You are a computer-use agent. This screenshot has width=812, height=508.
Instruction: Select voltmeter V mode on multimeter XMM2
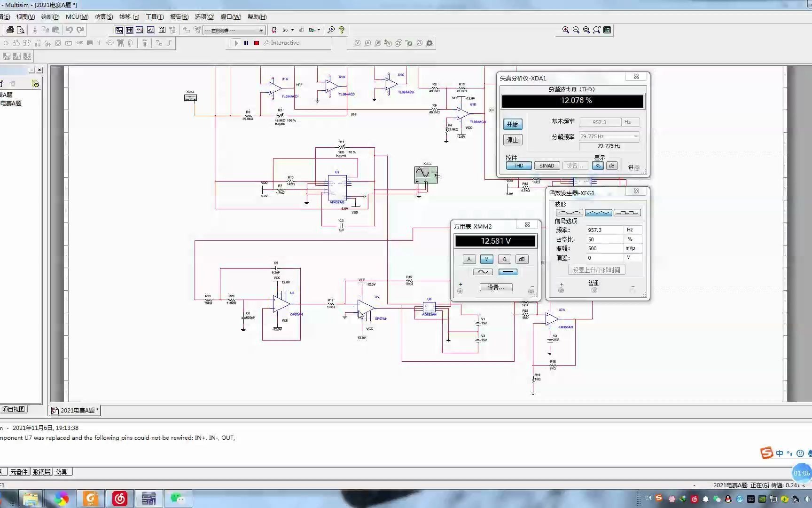pyautogui.click(x=487, y=259)
